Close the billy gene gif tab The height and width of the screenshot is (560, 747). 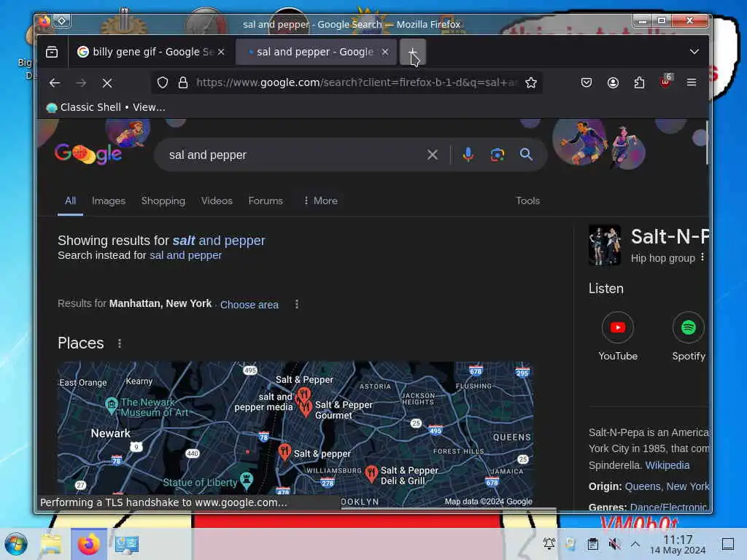coord(221,52)
